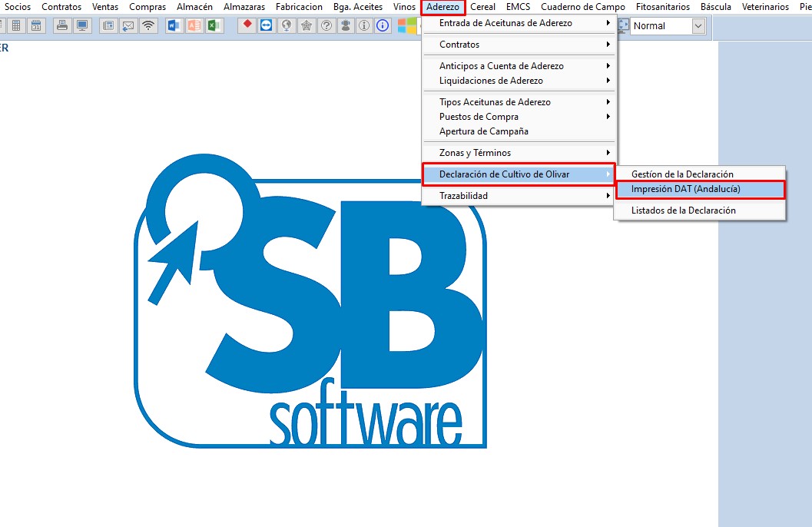The height and width of the screenshot is (527, 812).
Task: Click the Wi-Fi signal toolbar icon
Action: (148, 25)
